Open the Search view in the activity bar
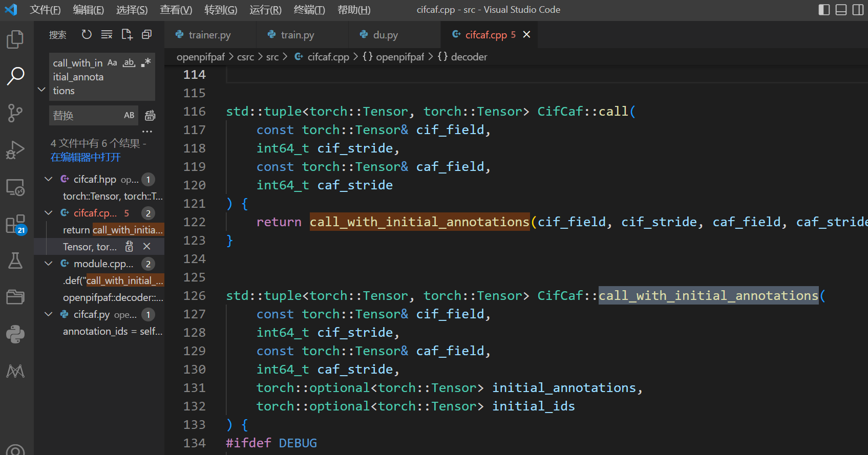Screen dimensions: 868x455 pos(15,76)
